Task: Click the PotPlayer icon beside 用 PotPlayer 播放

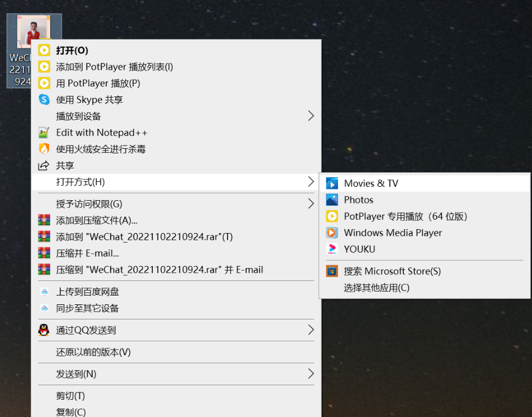Action: (44, 83)
